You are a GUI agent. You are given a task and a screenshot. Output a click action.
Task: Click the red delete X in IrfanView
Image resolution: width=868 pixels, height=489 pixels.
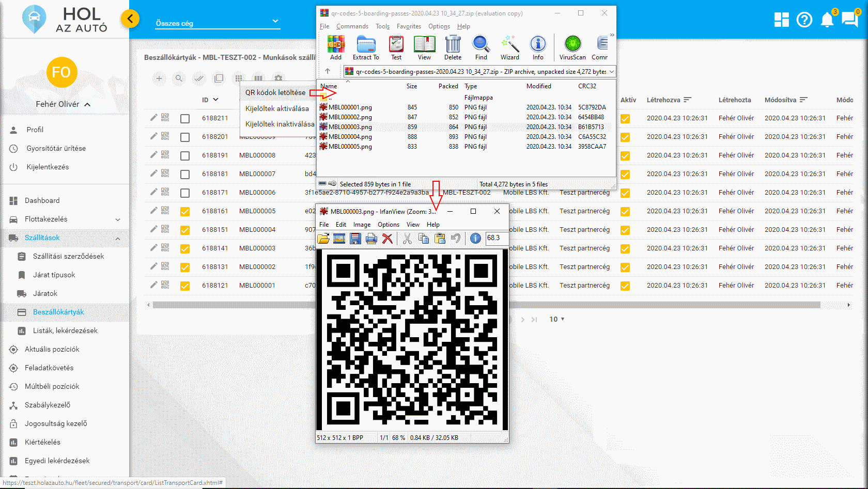387,238
